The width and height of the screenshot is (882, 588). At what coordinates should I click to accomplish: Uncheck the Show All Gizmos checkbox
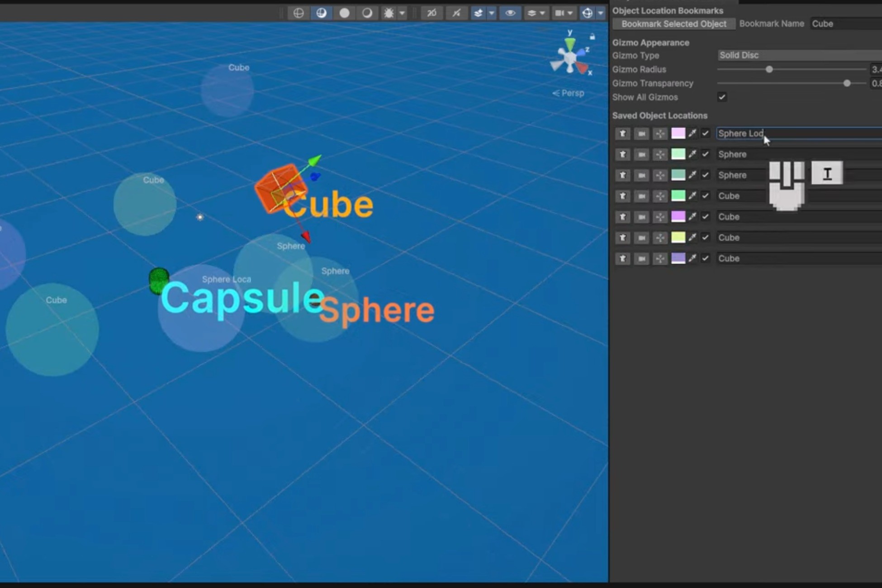[x=722, y=97]
